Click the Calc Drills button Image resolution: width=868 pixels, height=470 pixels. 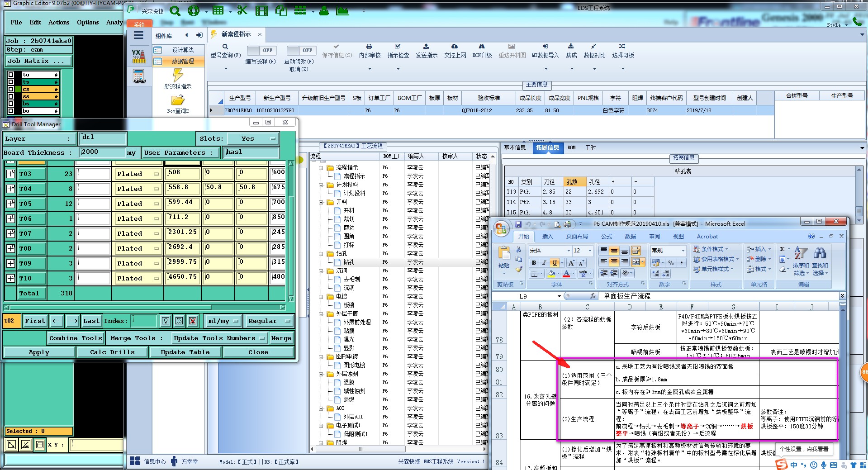(x=112, y=352)
